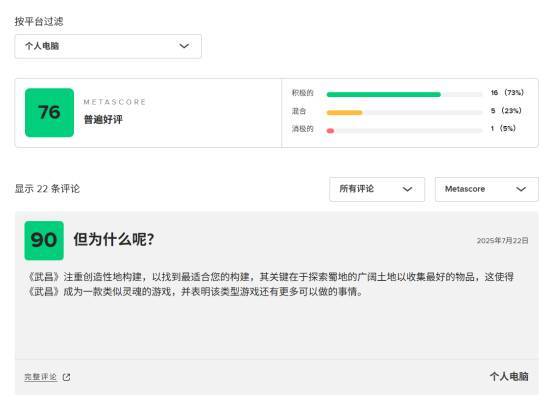This screenshot has width=550, height=404.
Task: Click the review date 2025年7月22日
Action: click(x=502, y=241)
